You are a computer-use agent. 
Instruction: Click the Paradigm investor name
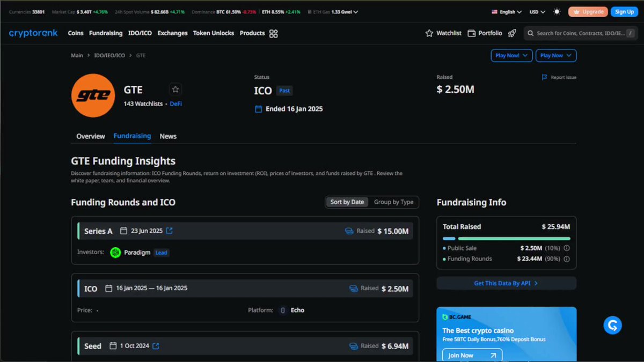(x=137, y=253)
